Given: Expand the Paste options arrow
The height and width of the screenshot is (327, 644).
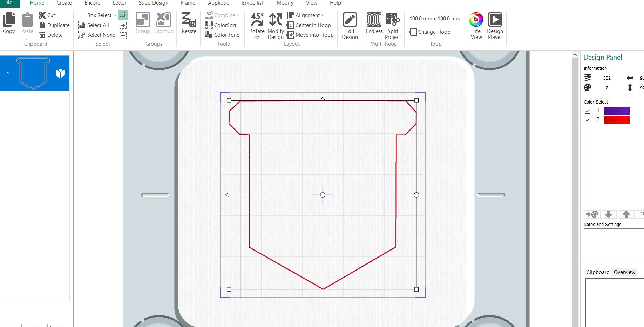Looking at the screenshot, I should [x=27, y=39].
